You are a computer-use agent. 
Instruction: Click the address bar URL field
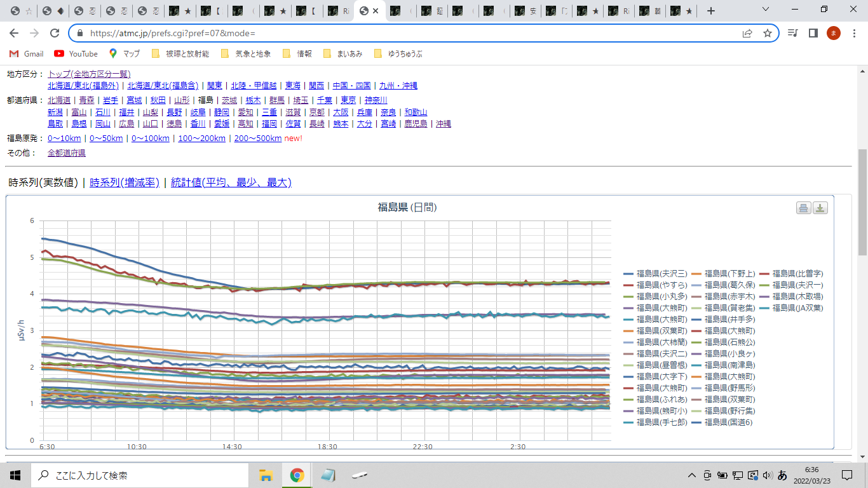pyautogui.click(x=413, y=33)
